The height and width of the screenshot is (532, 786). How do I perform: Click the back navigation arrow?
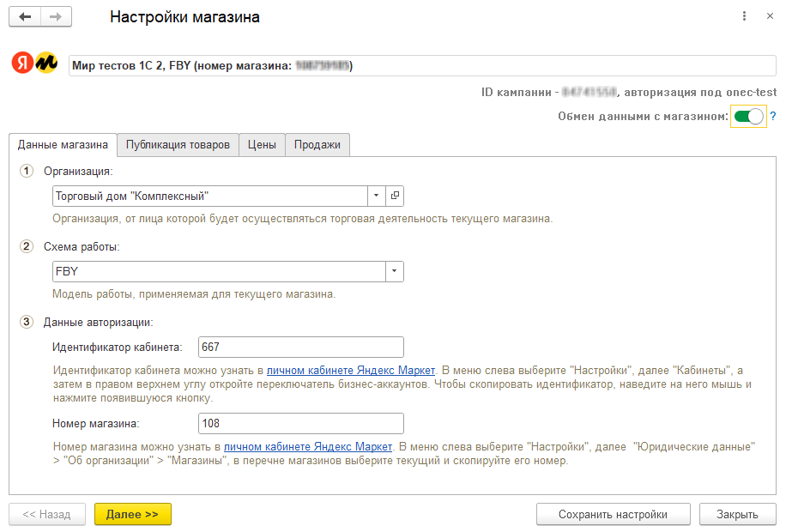(x=25, y=17)
